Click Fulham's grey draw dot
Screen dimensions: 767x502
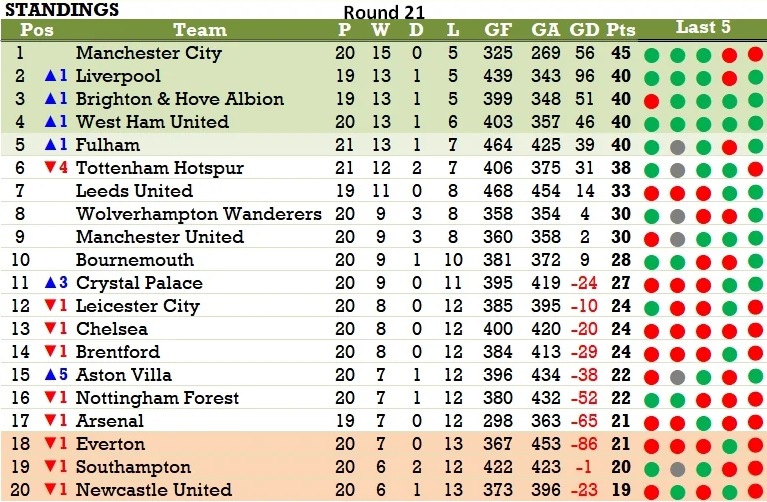coord(677,147)
